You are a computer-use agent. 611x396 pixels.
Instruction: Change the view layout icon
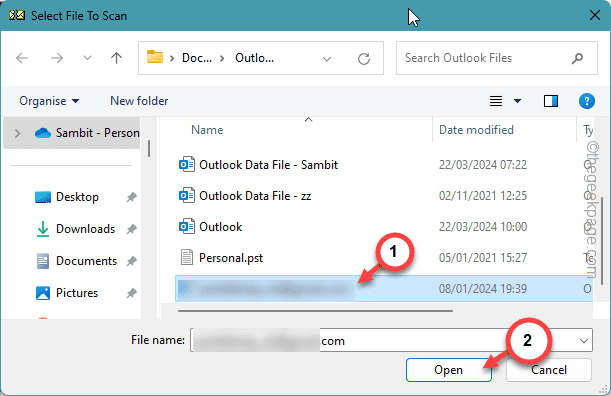(x=496, y=101)
